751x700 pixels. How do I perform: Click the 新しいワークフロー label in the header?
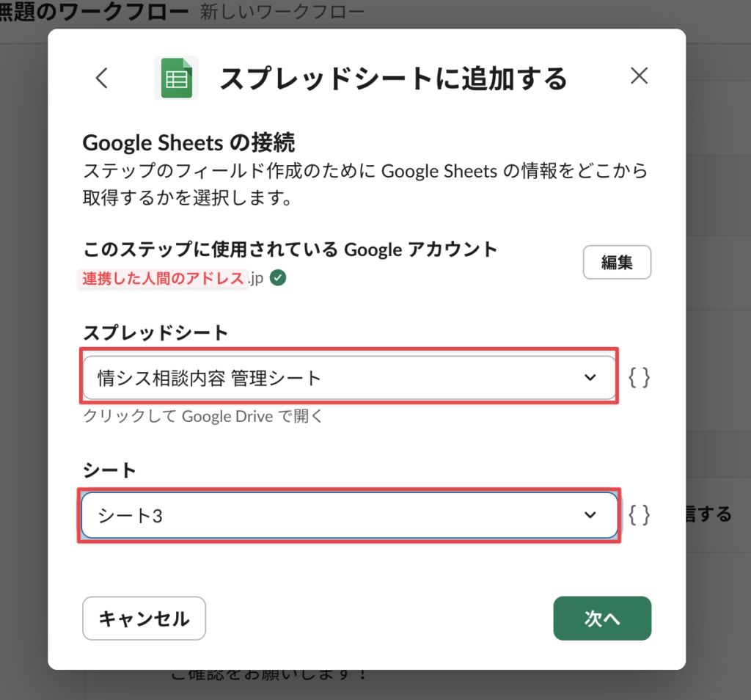pyautogui.click(x=282, y=12)
